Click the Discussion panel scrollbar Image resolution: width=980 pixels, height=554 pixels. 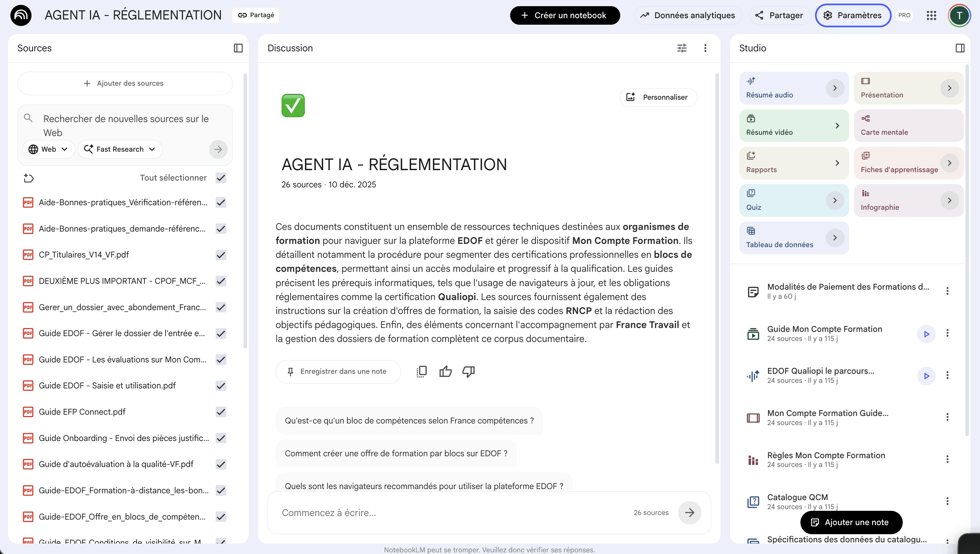717,268
